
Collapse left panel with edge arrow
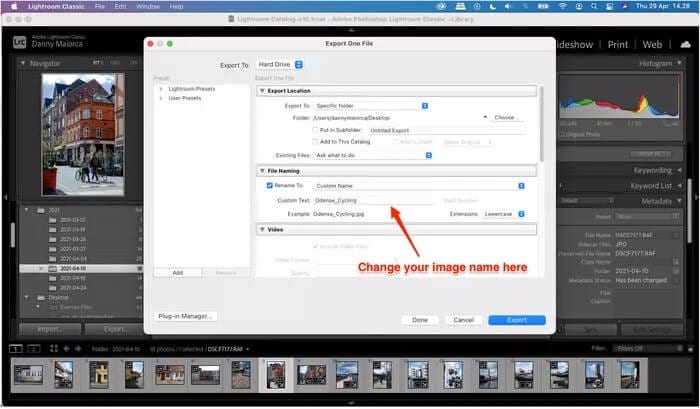(5, 197)
